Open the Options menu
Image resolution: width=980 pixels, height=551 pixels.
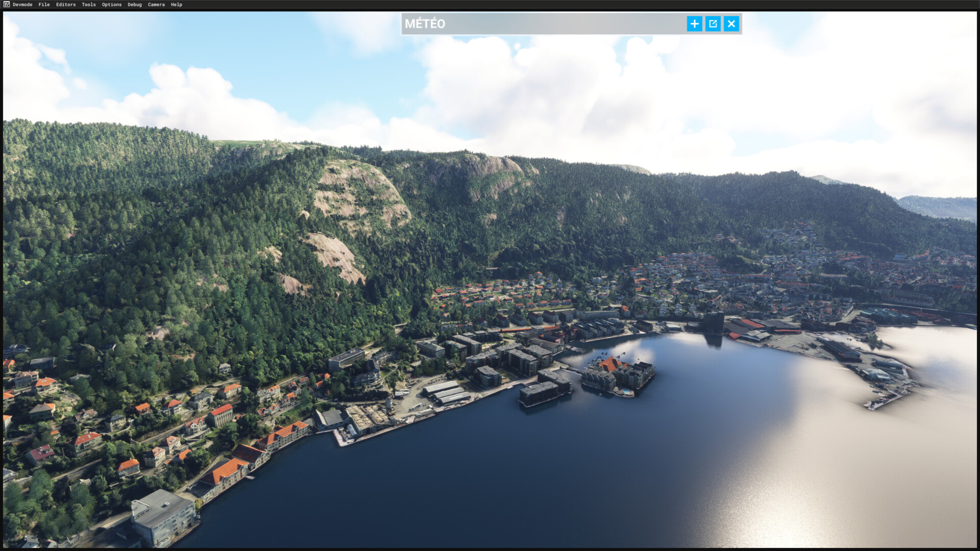pos(111,5)
